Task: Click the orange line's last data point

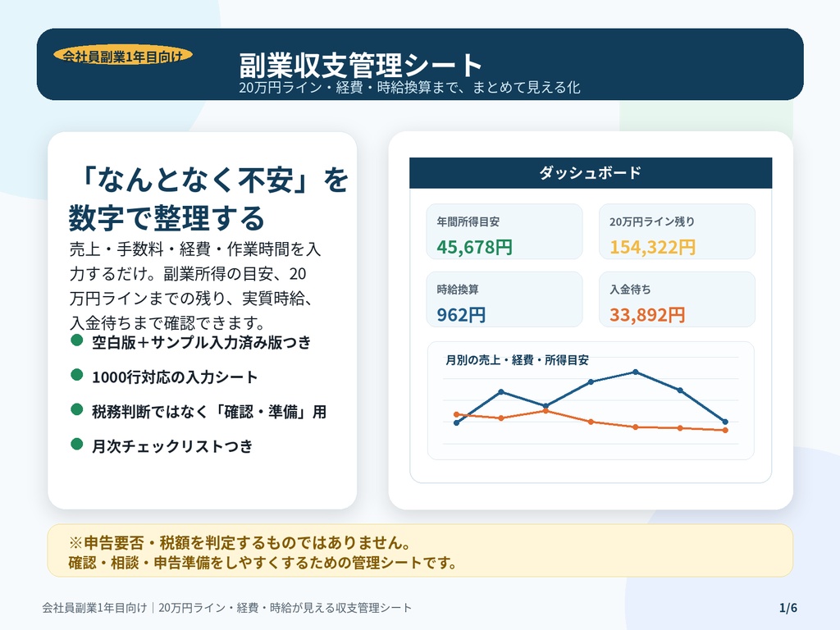Action: pos(725,430)
